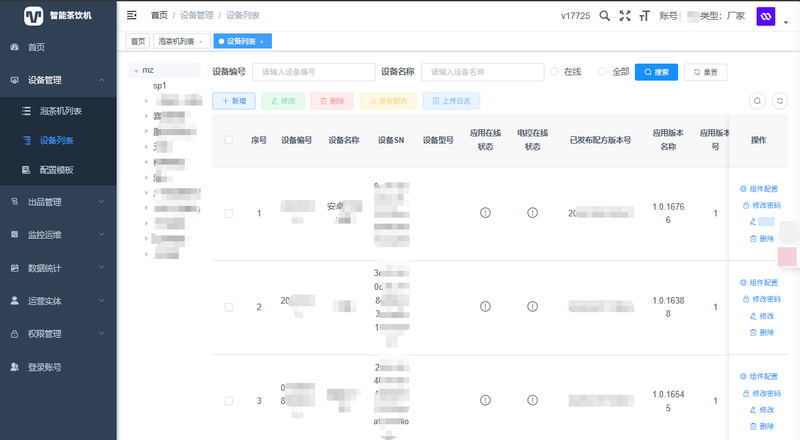Click row 1 电控在线状态 warning icon
Viewport: 800px width, 440px height.
tap(532, 212)
